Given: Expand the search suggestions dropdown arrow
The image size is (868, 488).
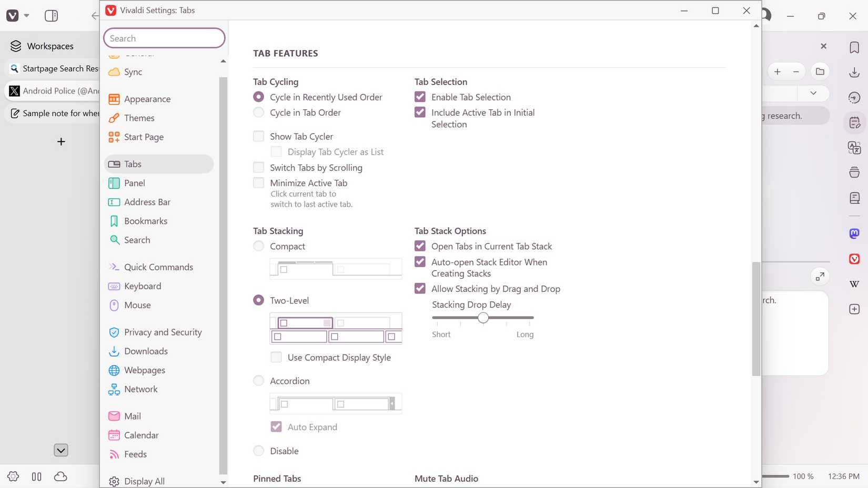Looking at the screenshot, I should pos(813,93).
